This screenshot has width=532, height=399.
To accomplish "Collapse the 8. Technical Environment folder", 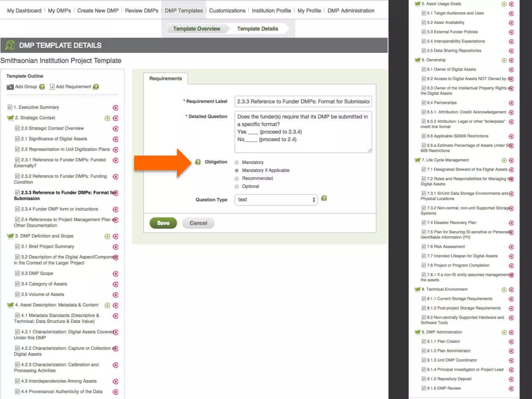I will click(417, 289).
